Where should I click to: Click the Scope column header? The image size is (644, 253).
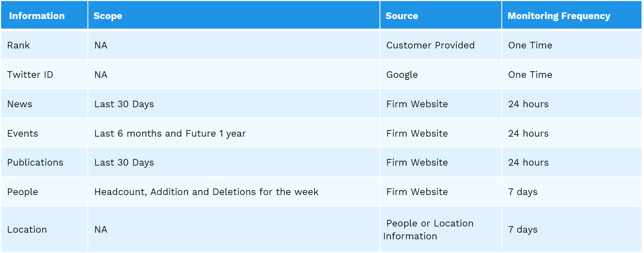(x=108, y=16)
